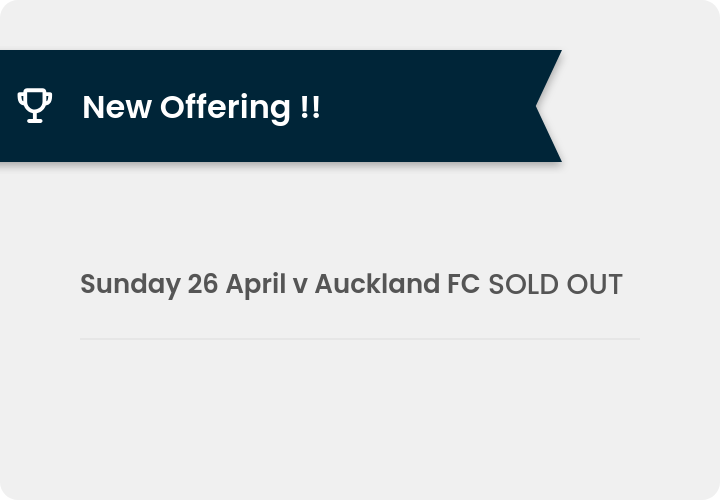Viewport: 720px width, 500px height.
Task: Click the "SOLD" status word
Action: 523,284
